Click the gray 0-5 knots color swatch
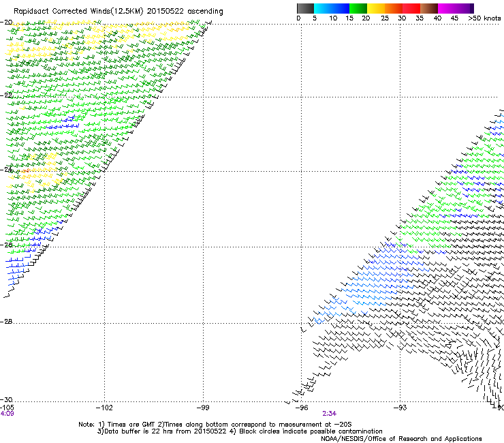504x443 pixels. 305,8
